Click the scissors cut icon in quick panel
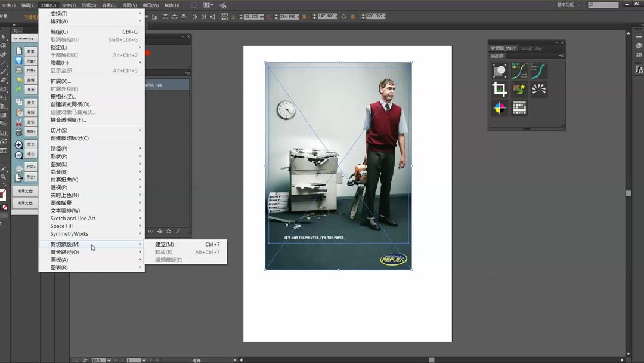The image size is (644, 363). (x=18, y=122)
